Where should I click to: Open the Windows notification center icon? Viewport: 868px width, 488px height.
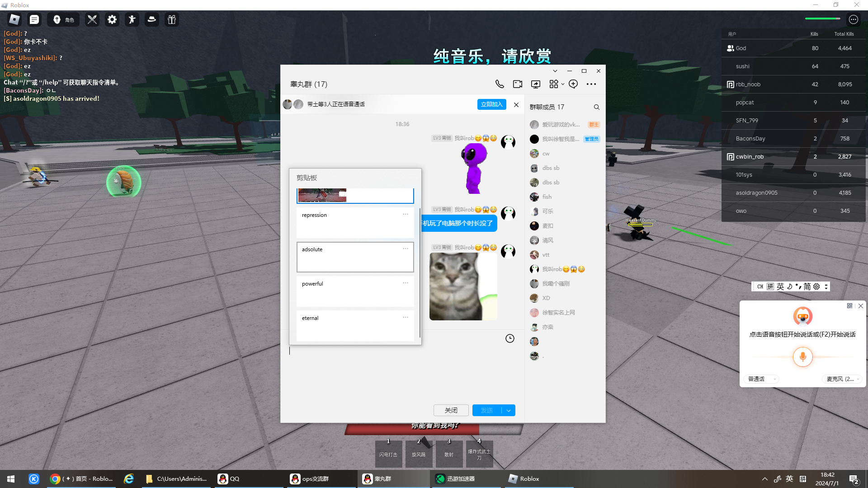[854, 479]
